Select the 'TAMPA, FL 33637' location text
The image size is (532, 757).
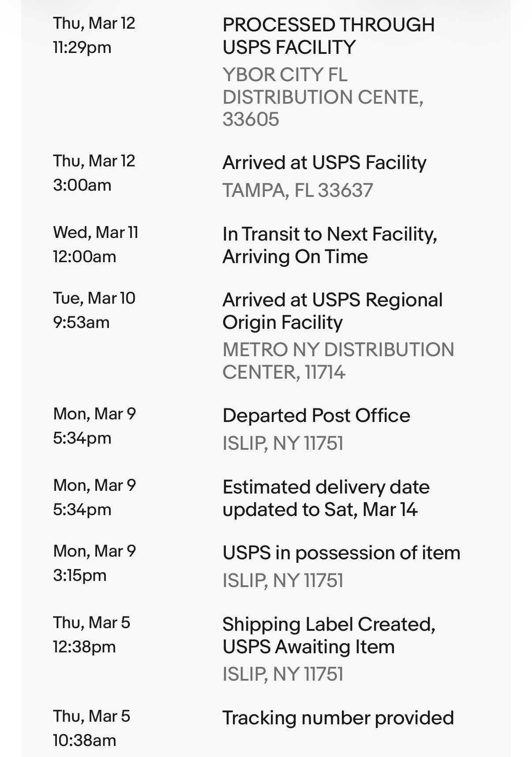click(298, 190)
